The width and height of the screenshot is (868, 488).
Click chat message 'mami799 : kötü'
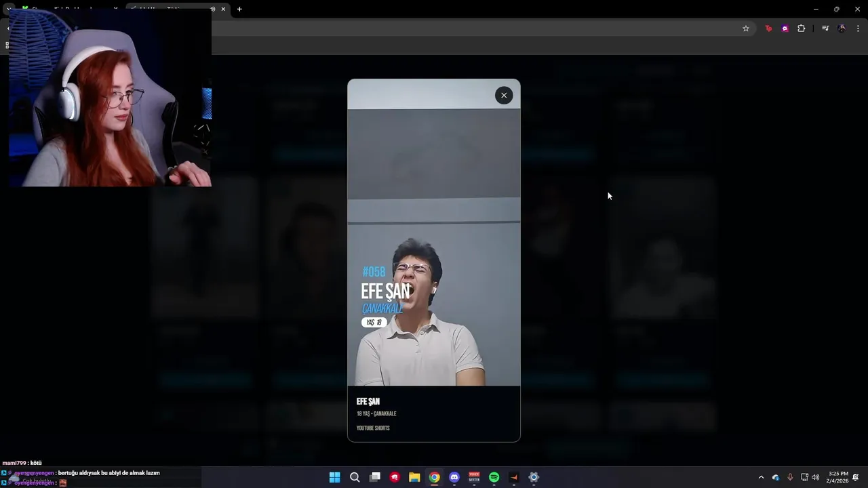point(22,463)
